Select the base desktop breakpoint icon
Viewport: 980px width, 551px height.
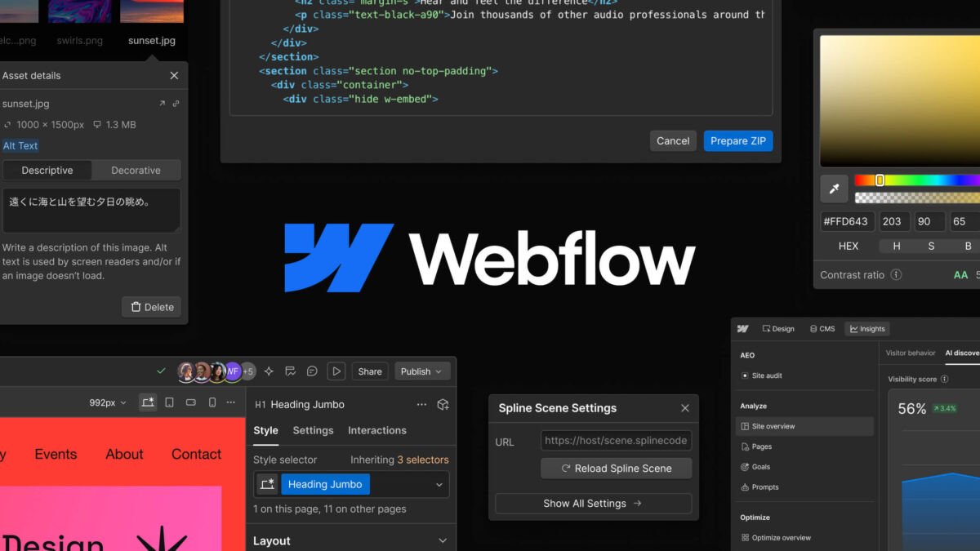click(x=148, y=402)
